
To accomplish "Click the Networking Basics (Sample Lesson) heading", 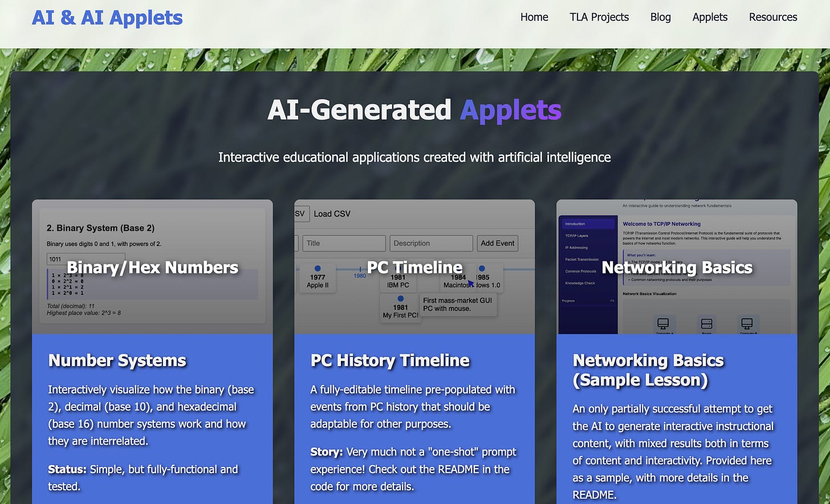I will (648, 370).
